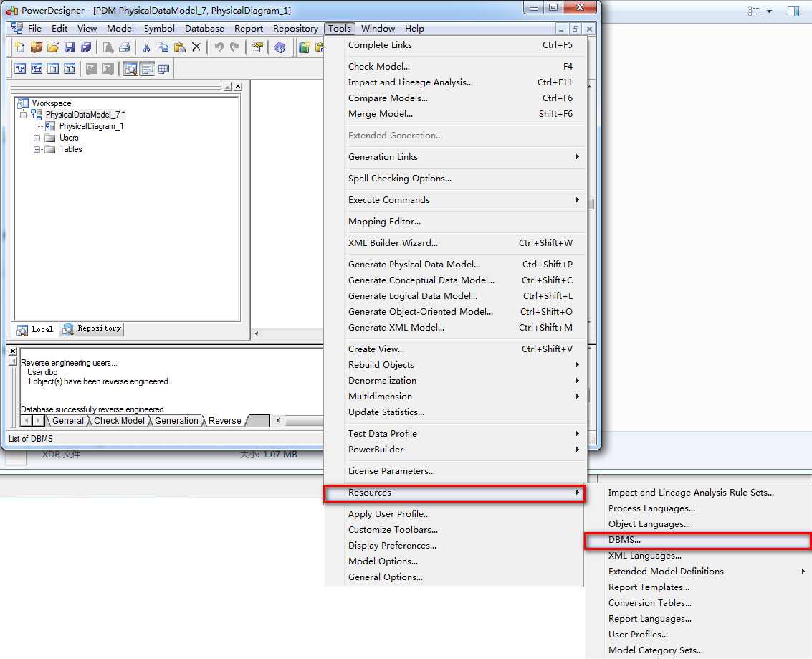This screenshot has height=659, width=812.
Task: Expand the Tables folder node
Action: (x=37, y=149)
